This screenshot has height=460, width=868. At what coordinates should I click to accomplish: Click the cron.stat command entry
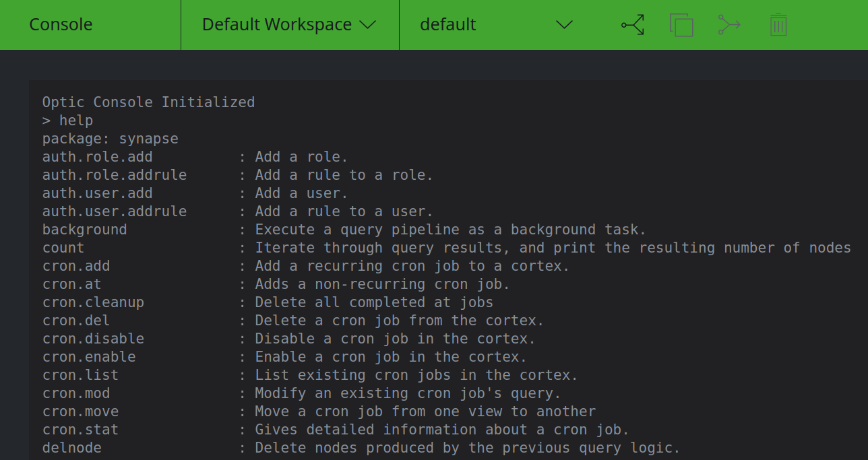click(x=80, y=430)
